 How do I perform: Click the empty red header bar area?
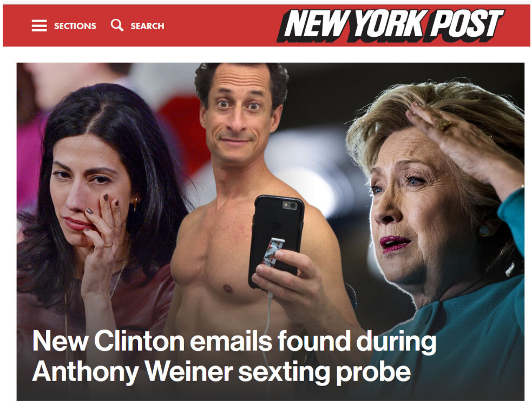coord(220,25)
